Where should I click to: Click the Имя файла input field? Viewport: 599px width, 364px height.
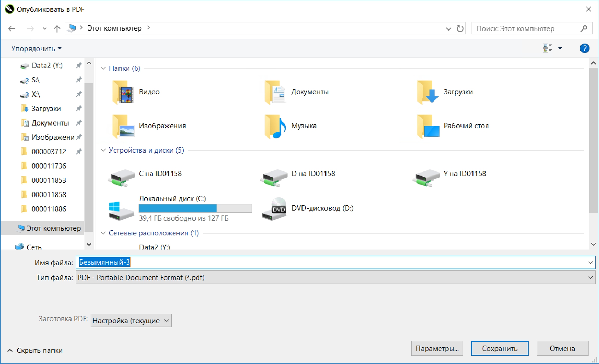(x=335, y=262)
